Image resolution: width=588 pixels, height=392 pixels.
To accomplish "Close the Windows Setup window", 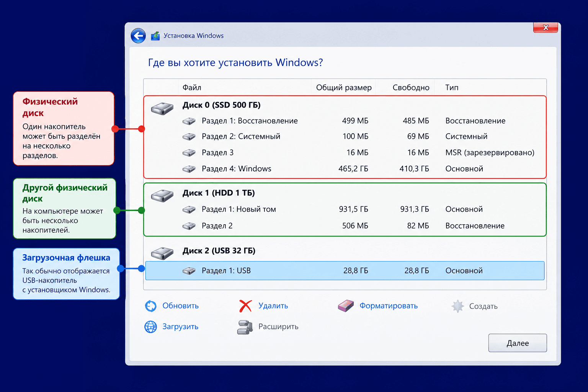I will tap(546, 28).
